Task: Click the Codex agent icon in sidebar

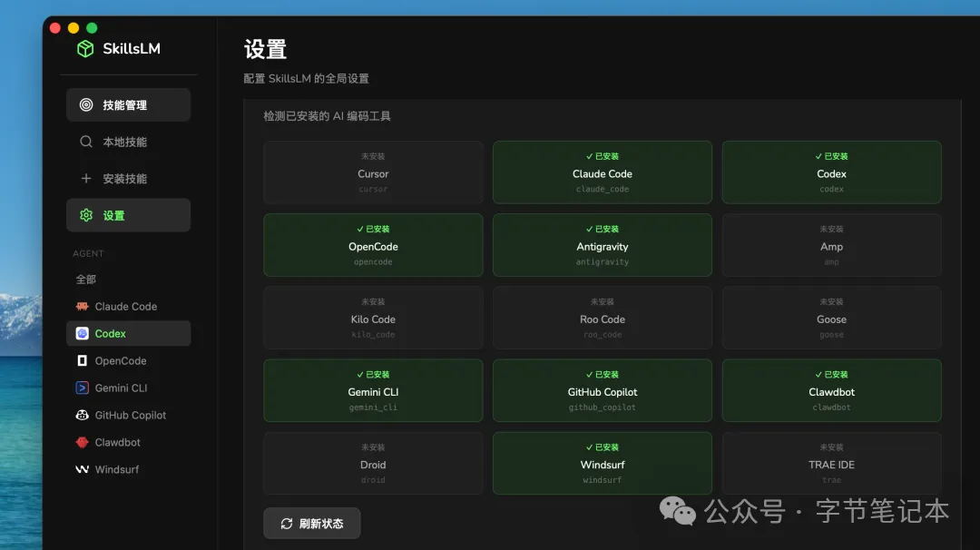Action: click(x=82, y=333)
